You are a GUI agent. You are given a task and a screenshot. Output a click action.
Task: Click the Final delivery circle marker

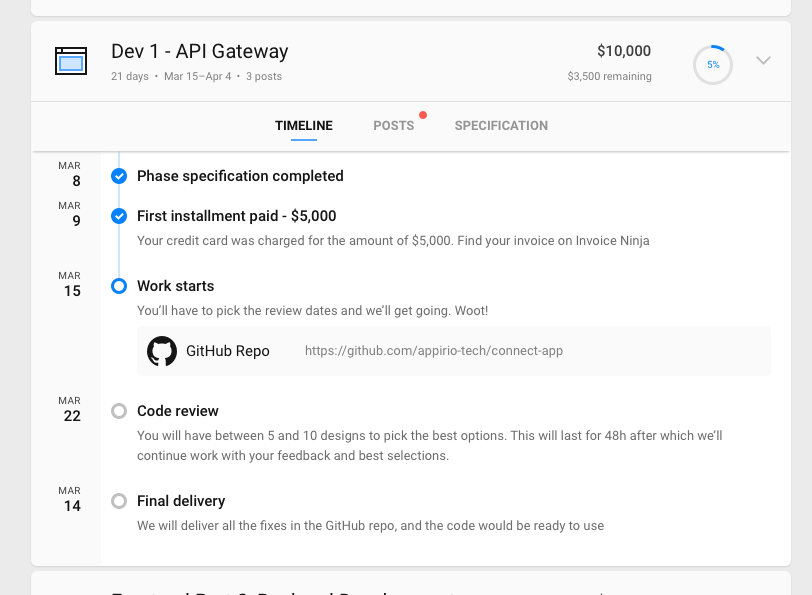tap(119, 501)
